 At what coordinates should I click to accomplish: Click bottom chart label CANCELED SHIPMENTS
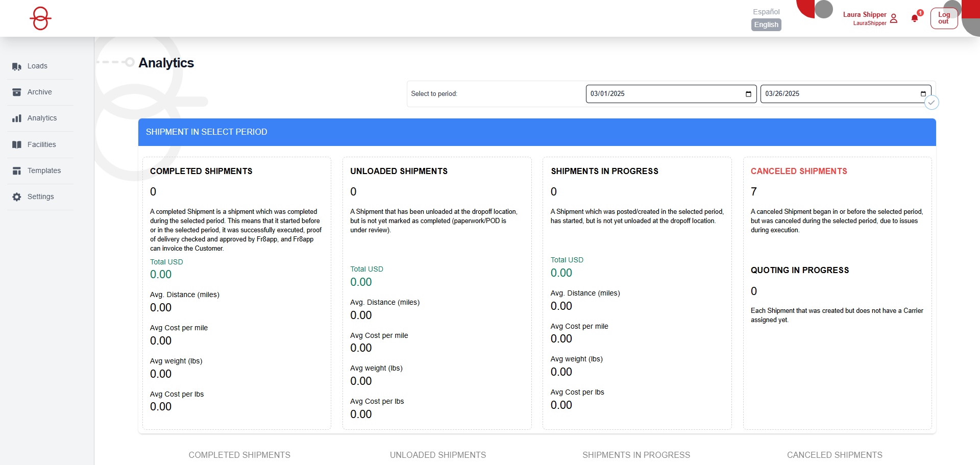coord(835,455)
